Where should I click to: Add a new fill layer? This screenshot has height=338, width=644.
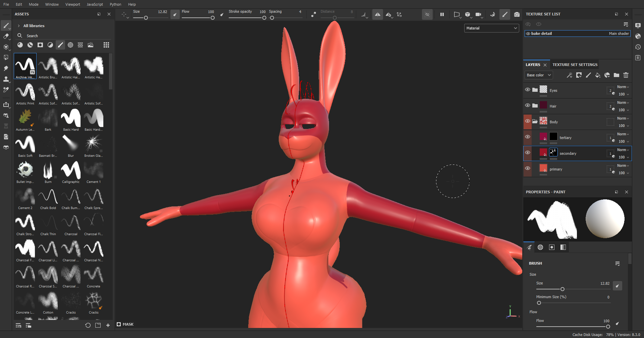[x=598, y=75]
